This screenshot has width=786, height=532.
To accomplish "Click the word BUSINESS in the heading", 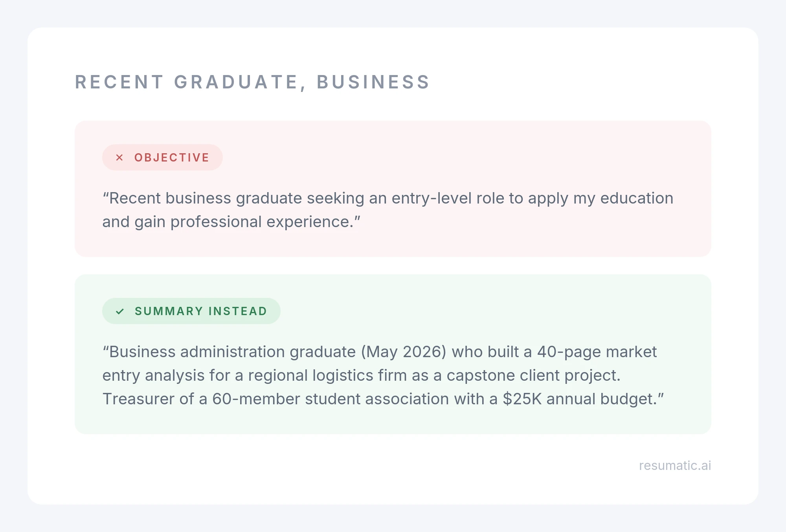I will [x=373, y=82].
